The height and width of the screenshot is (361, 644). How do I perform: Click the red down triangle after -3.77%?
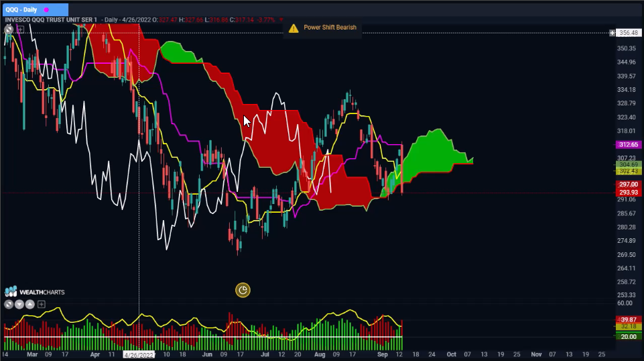click(281, 19)
